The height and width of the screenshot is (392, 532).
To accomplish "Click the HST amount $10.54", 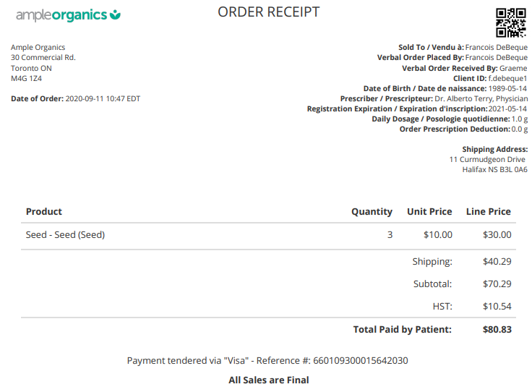I will tap(497, 307).
